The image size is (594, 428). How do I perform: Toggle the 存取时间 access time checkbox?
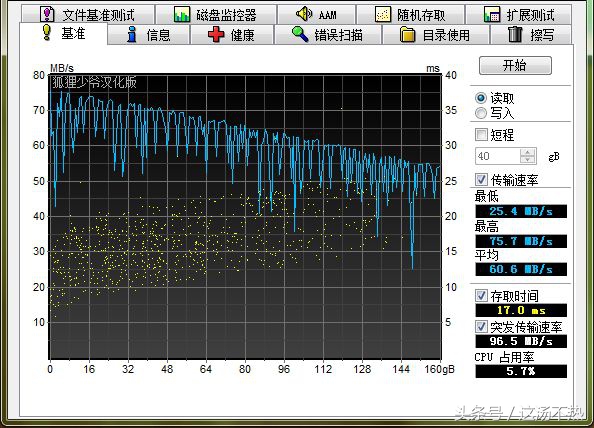481,295
